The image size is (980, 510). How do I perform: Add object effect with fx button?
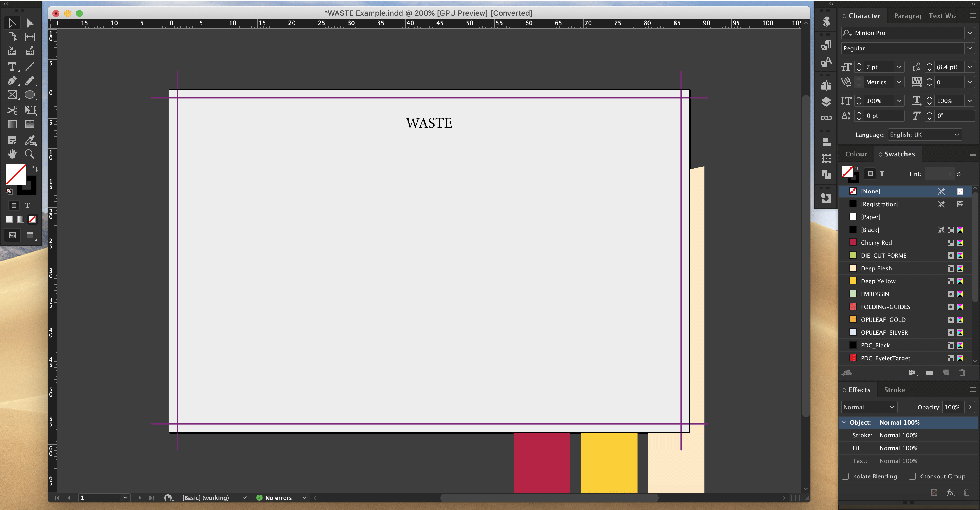coord(951,492)
